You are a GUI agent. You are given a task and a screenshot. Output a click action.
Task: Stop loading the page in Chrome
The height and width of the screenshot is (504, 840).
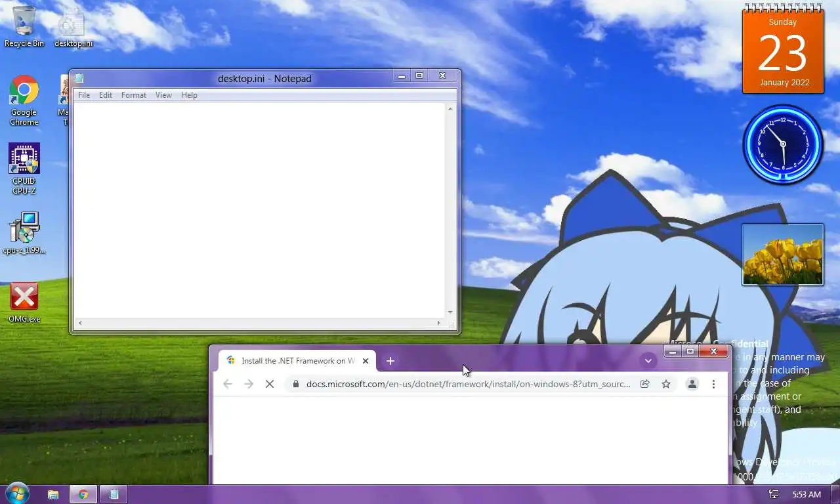pyautogui.click(x=270, y=384)
